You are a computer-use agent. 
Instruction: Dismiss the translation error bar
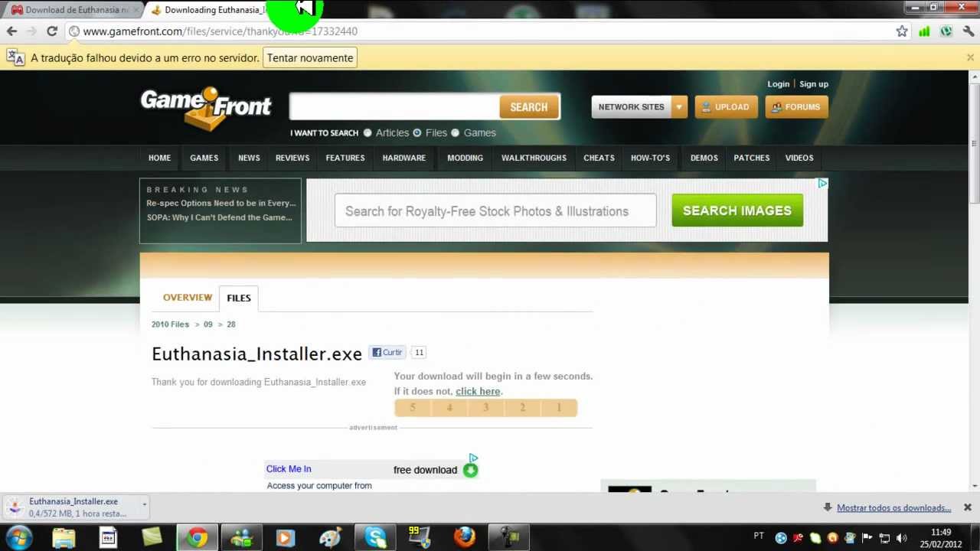point(970,57)
